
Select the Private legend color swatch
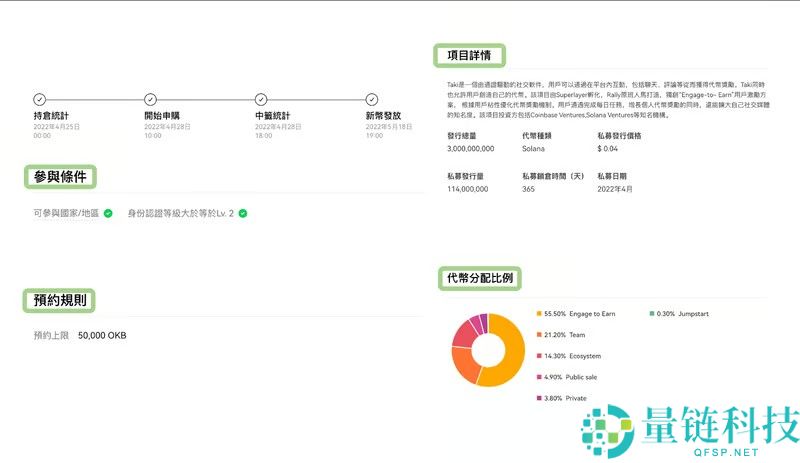point(539,398)
